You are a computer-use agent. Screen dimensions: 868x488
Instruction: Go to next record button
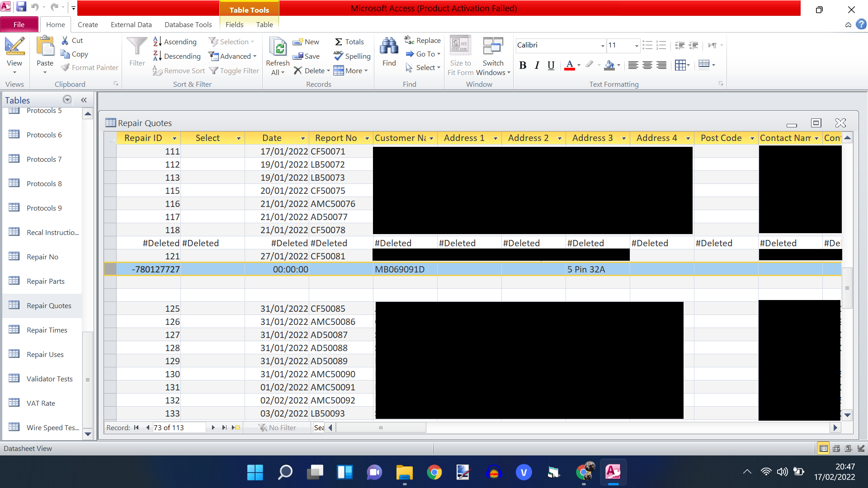tap(213, 427)
